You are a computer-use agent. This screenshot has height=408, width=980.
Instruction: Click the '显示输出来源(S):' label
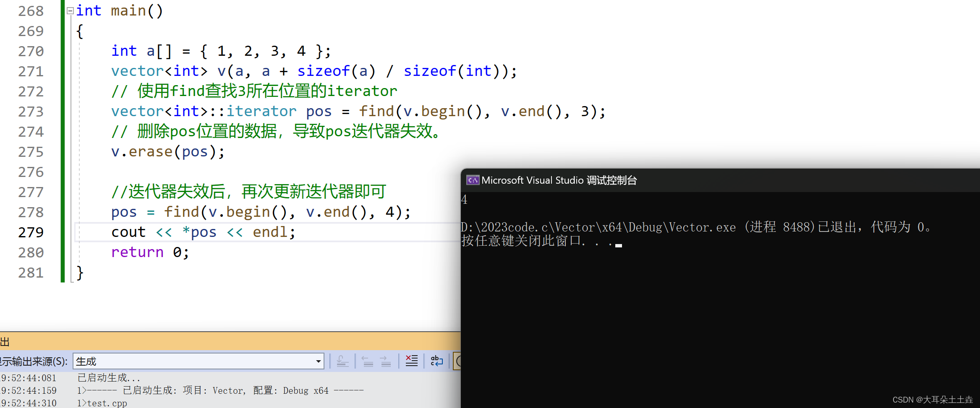(34, 361)
